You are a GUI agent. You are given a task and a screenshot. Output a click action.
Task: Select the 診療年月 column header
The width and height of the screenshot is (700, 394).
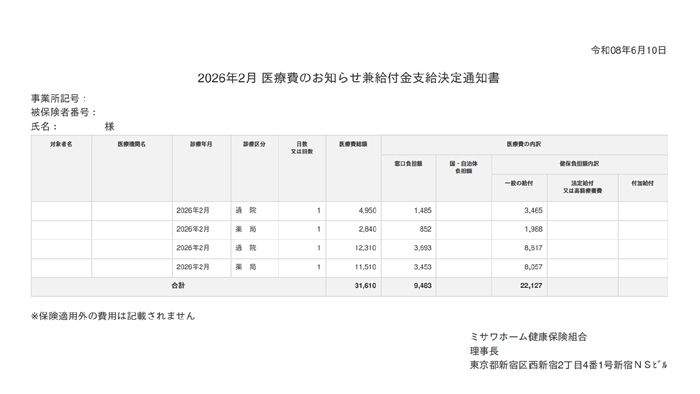pos(201,144)
